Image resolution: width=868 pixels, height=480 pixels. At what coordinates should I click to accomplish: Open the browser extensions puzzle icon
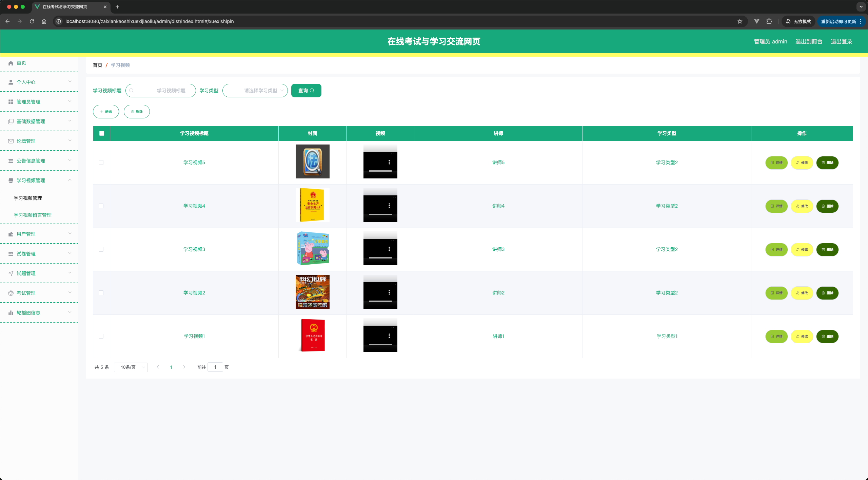[769, 21]
